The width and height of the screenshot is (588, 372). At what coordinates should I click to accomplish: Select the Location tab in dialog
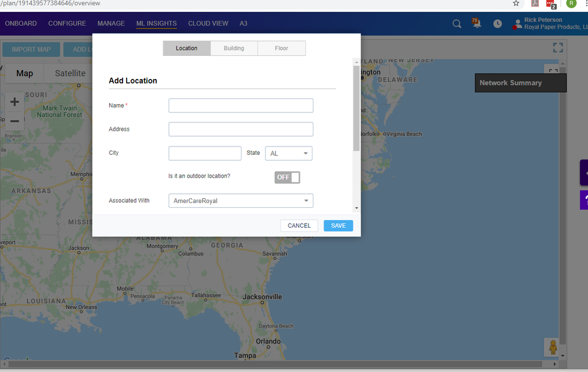[187, 48]
